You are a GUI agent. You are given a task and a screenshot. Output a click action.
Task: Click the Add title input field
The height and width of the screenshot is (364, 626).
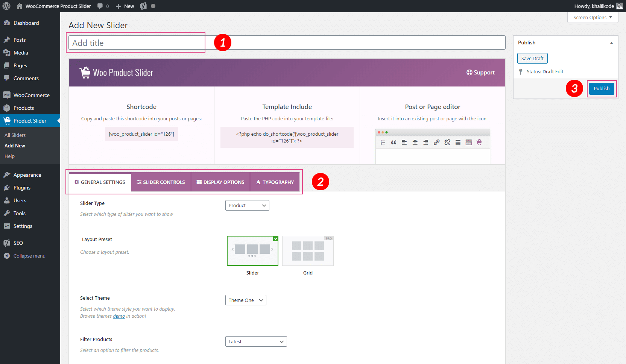[x=287, y=42]
